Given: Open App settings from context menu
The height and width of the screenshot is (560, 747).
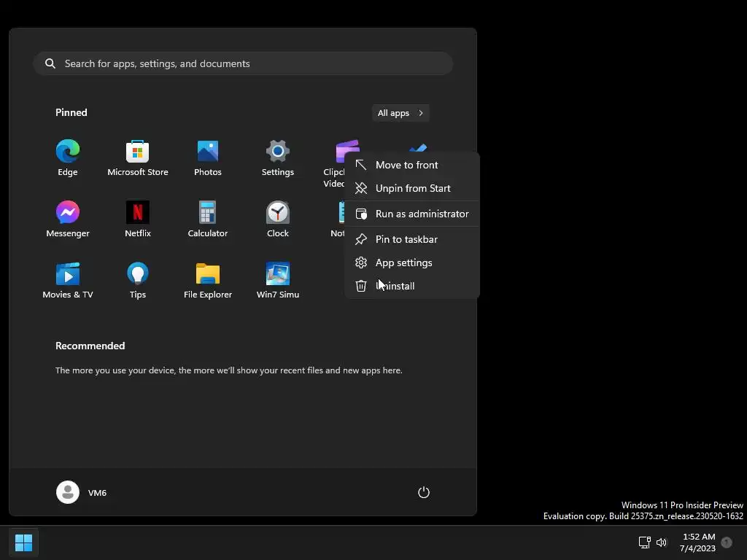Looking at the screenshot, I should click(x=412, y=262).
